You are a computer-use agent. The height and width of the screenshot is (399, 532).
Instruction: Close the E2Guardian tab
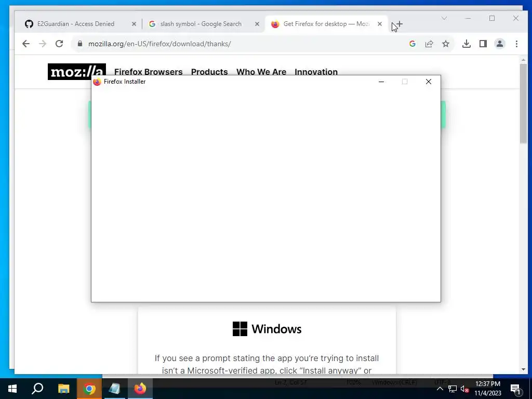[134, 24]
